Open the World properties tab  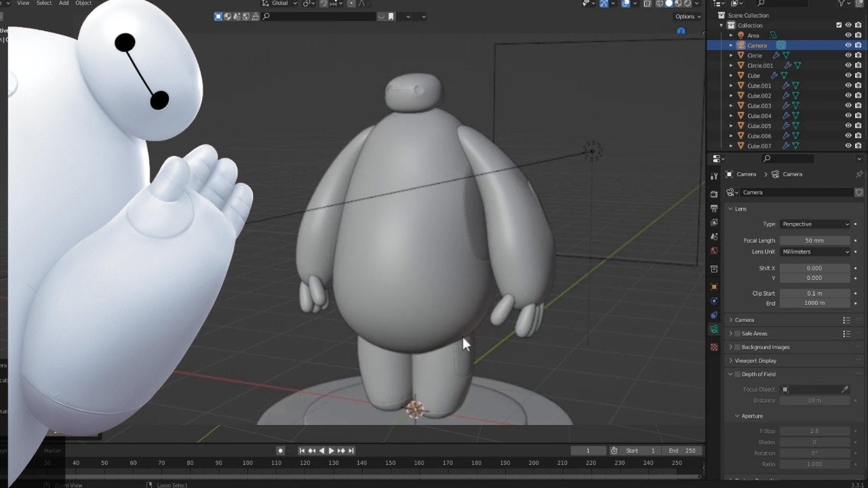(714, 251)
